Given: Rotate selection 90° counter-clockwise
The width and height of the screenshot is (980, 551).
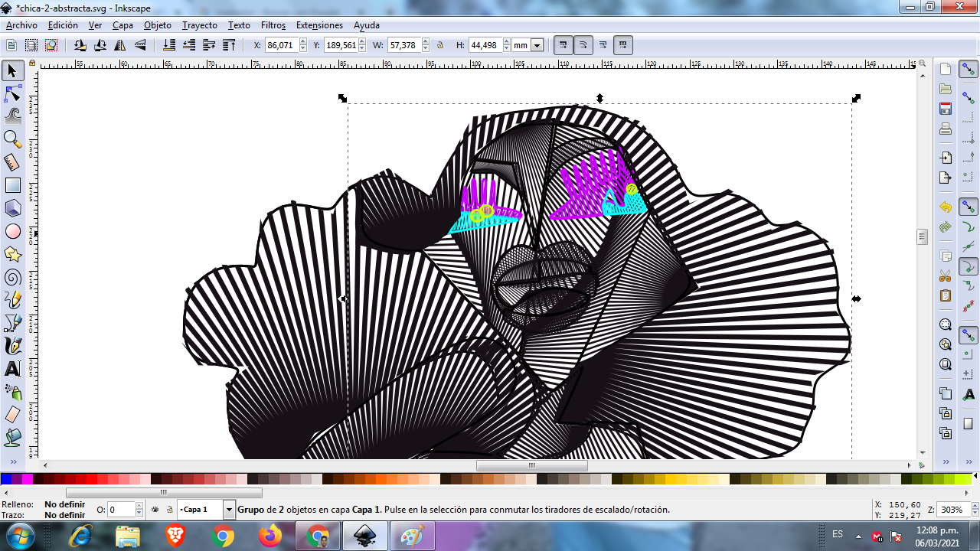Looking at the screenshot, I should point(80,45).
